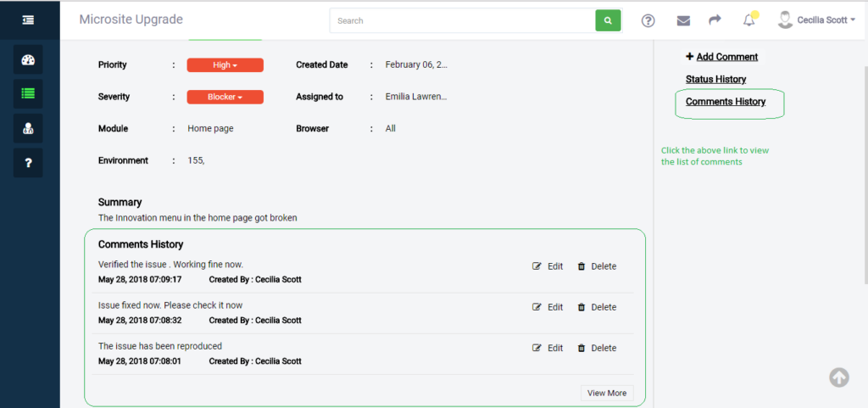Open the Blocker severity dropdown
Image resolution: width=868 pixels, height=408 pixels.
click(225, 97)
